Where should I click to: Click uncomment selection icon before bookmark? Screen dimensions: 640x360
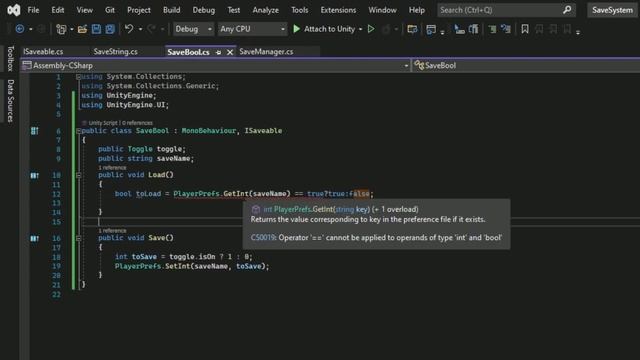(506, 29)
